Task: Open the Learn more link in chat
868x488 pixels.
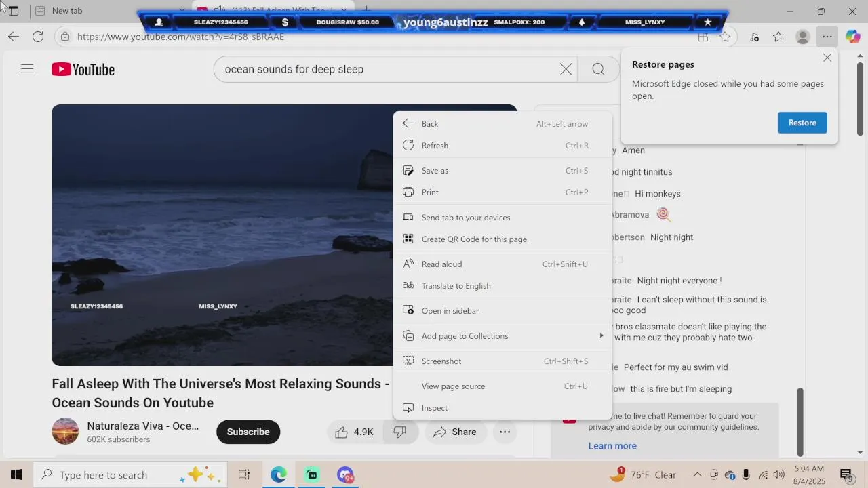Action: pos(612,445)
